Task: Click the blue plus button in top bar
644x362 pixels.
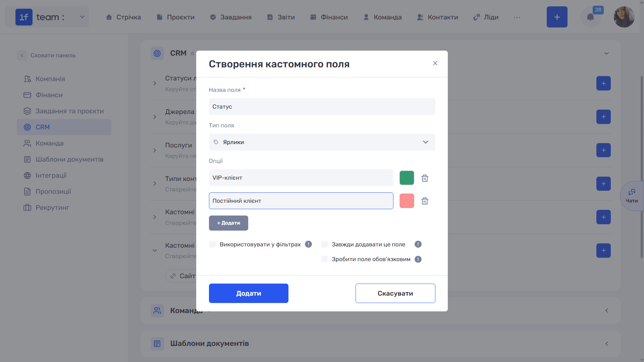Action: pos(557,17)
